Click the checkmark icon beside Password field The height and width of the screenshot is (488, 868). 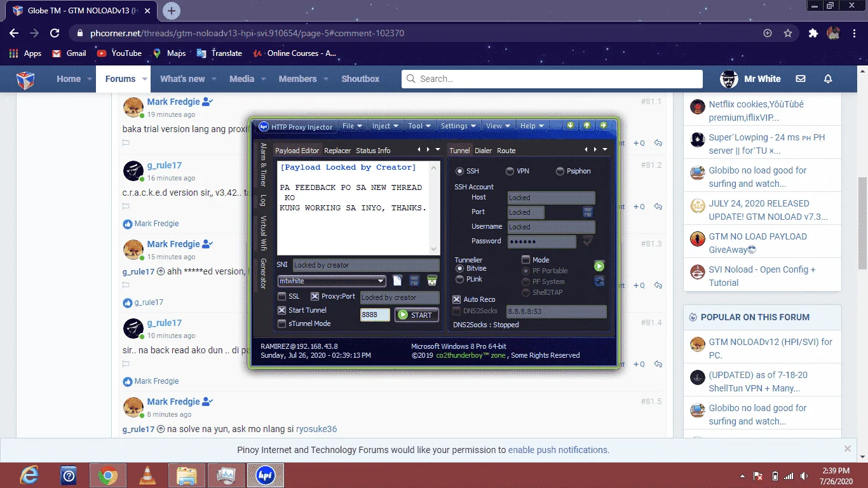point(588,241)
